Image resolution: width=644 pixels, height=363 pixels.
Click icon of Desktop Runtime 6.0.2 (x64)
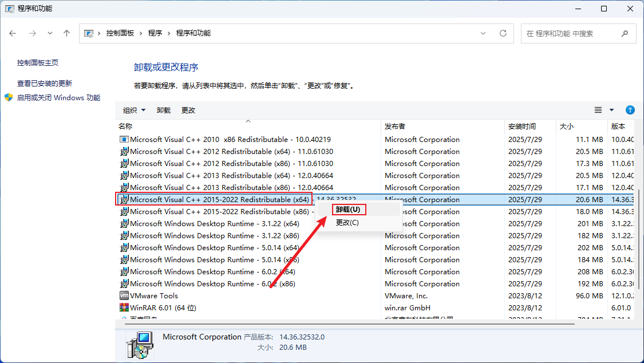[124, 271]
